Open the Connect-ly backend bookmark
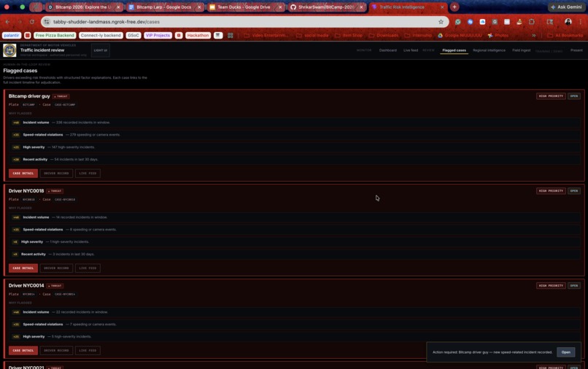This screenshot has height=369, width=588. click(x=101, y=35)
